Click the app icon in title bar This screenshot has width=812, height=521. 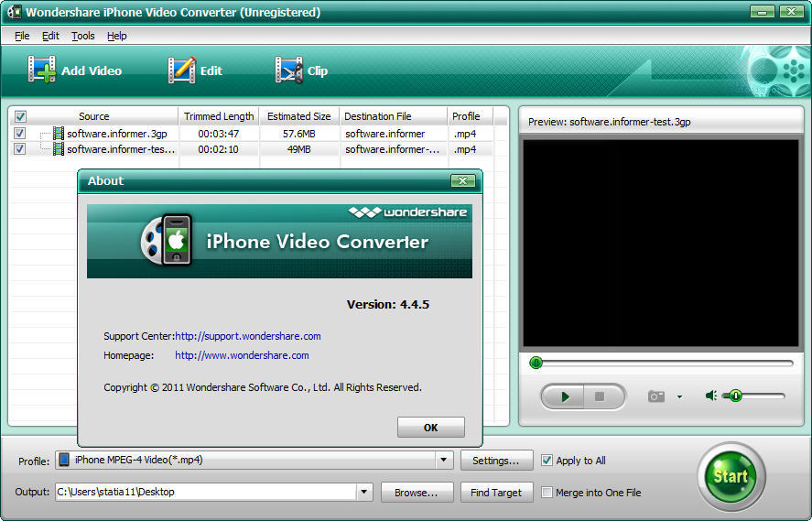point(14,11)
